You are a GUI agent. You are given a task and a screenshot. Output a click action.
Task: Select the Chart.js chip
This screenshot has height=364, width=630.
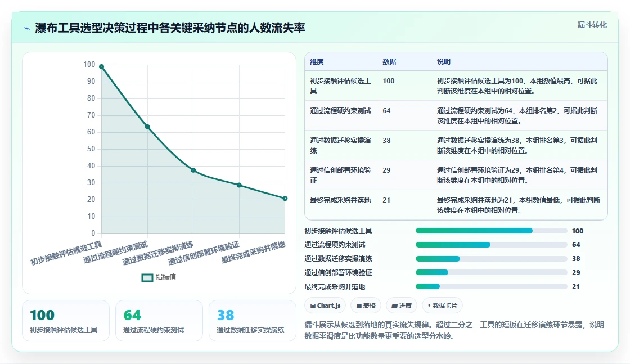(x=326, y=305)
